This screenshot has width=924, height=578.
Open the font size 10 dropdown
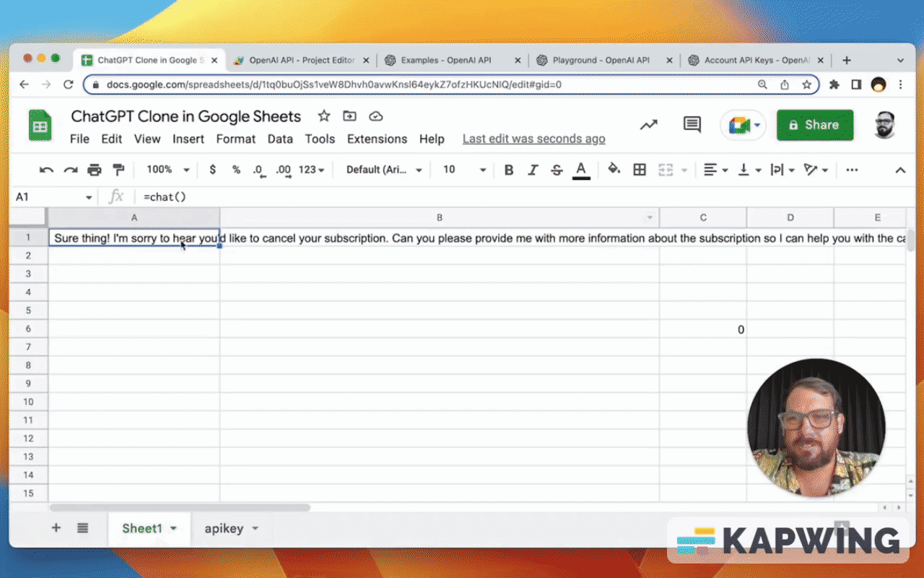tap(464, 170)
